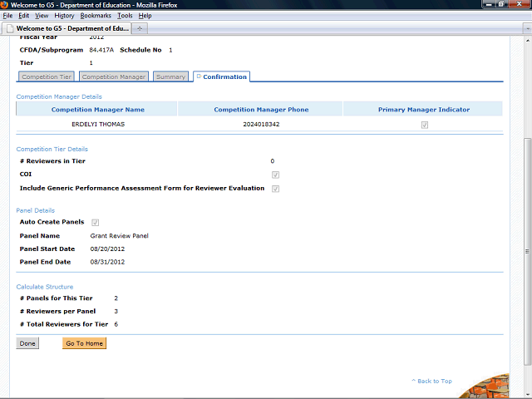The image size is (532, 399).
Task: Click the # Panels for This Tier label
Action: [x=56, y=298]
